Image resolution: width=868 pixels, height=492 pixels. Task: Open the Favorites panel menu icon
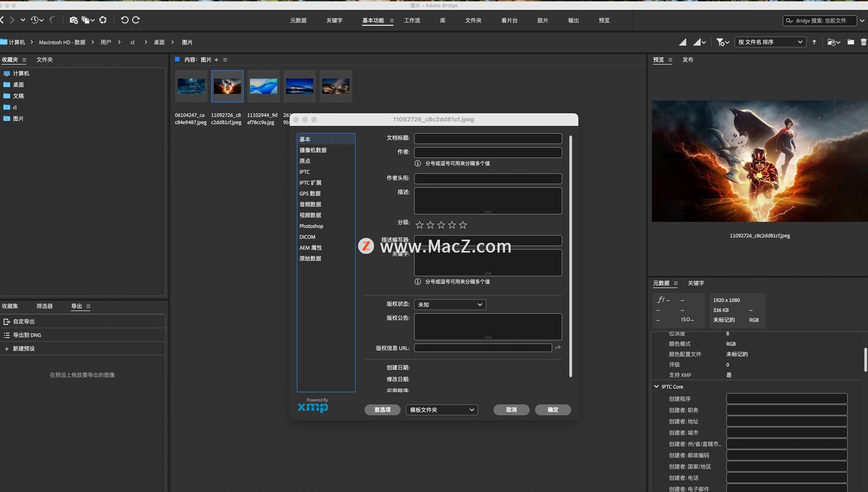click(x=24, y=60)
